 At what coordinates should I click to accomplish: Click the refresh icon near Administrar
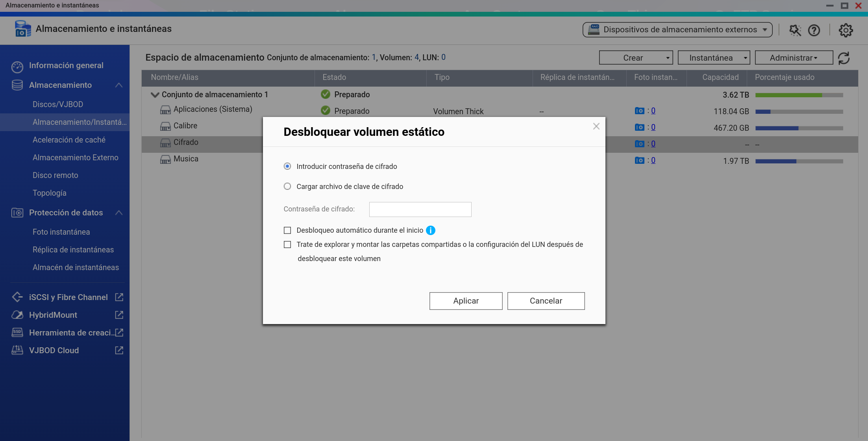coord(844,58)
